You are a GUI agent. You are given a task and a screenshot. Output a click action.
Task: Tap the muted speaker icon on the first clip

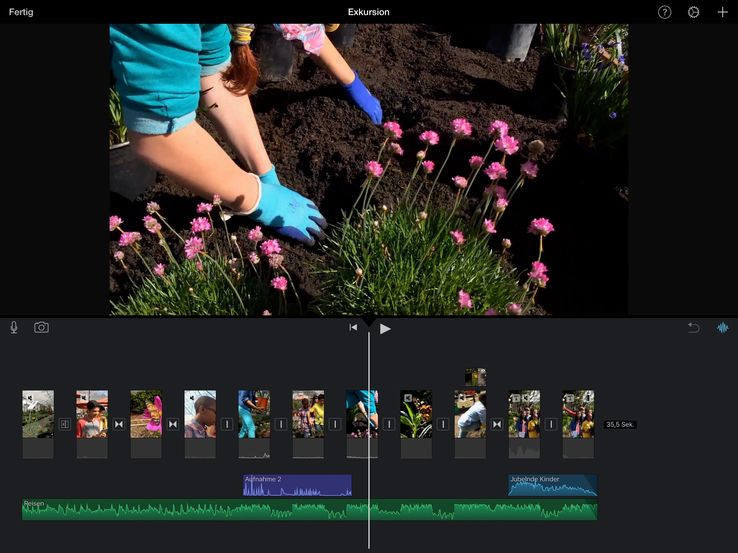point(30,398)
